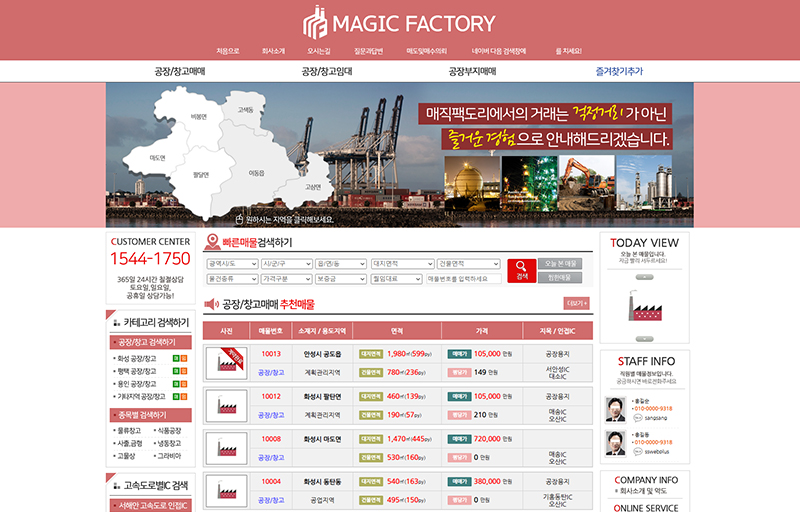Select 마도면 region on the map
The image size is (800, 512).
coord(157,158)
